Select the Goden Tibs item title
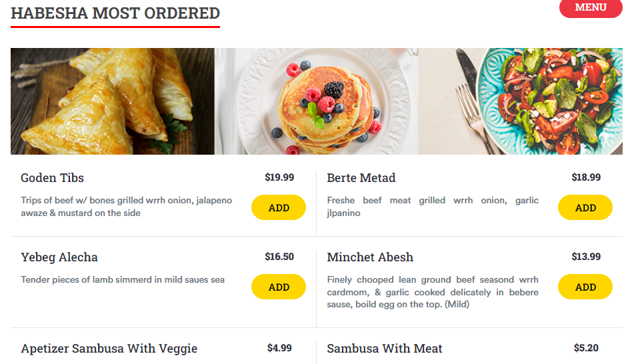This screenshot has height=364, width=632. 53,178
